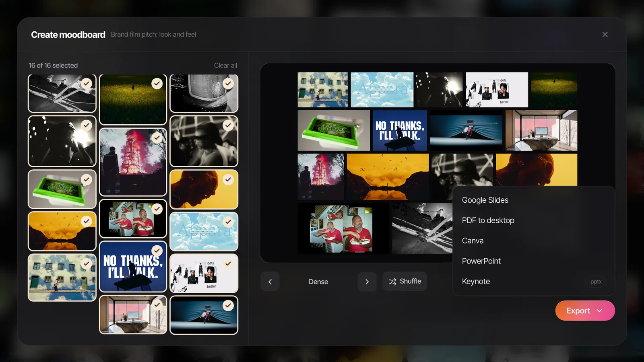Go to the next layout after Dense
This screenshot has height=362, width=644.
point(367,282)
